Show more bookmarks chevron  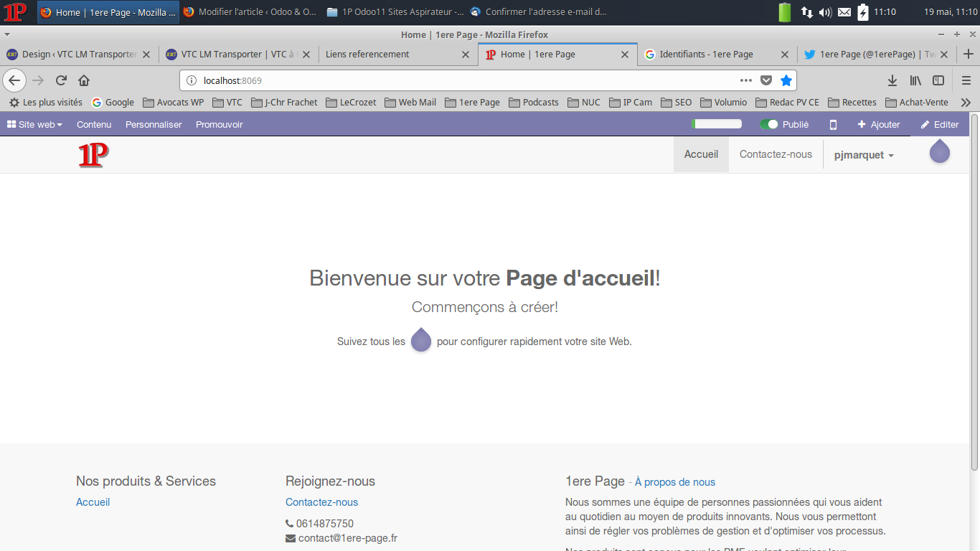coord(966,103)
